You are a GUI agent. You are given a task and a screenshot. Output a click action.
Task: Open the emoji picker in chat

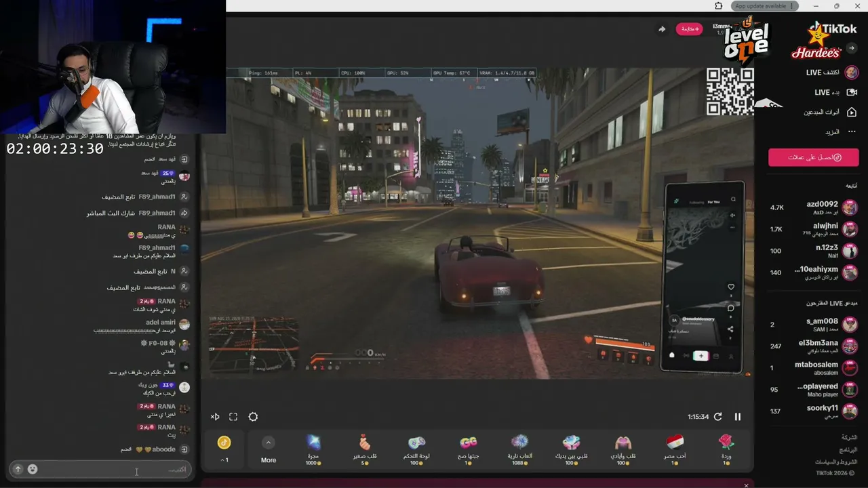(x=32, y=469)
